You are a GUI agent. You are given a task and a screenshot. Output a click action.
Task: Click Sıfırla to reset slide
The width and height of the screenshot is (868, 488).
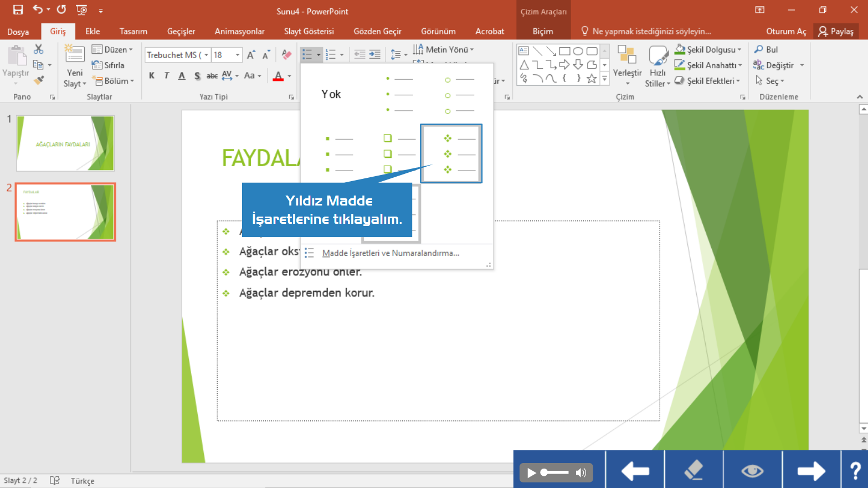click(108, 65)
